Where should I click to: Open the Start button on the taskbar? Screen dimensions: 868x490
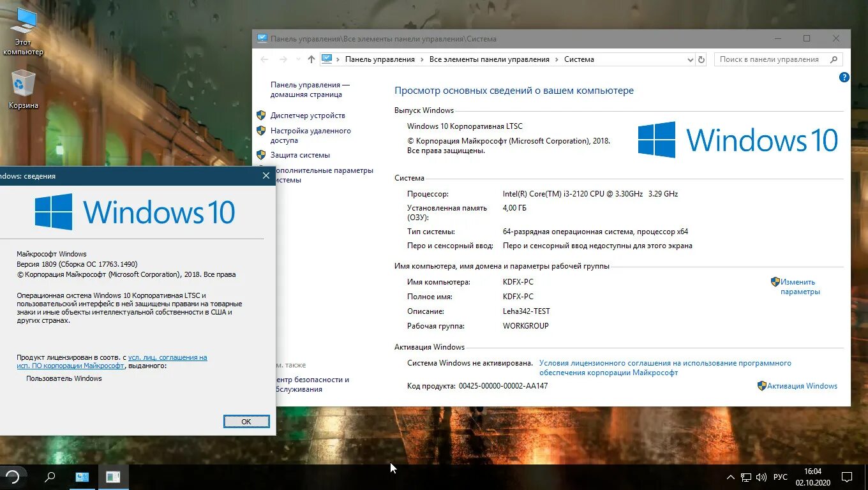[12, 477]
